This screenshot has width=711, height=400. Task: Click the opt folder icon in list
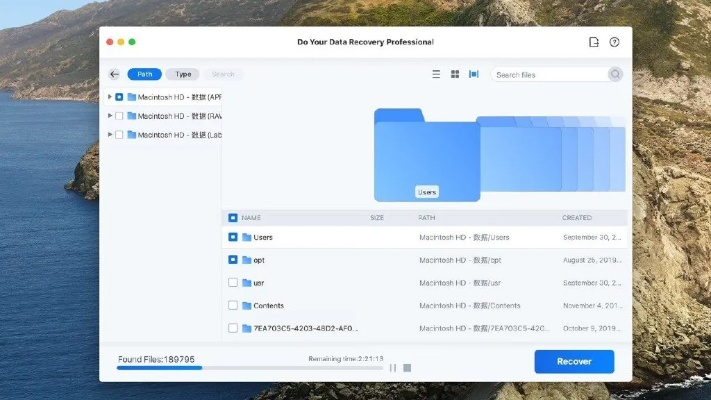click(247, 260)
